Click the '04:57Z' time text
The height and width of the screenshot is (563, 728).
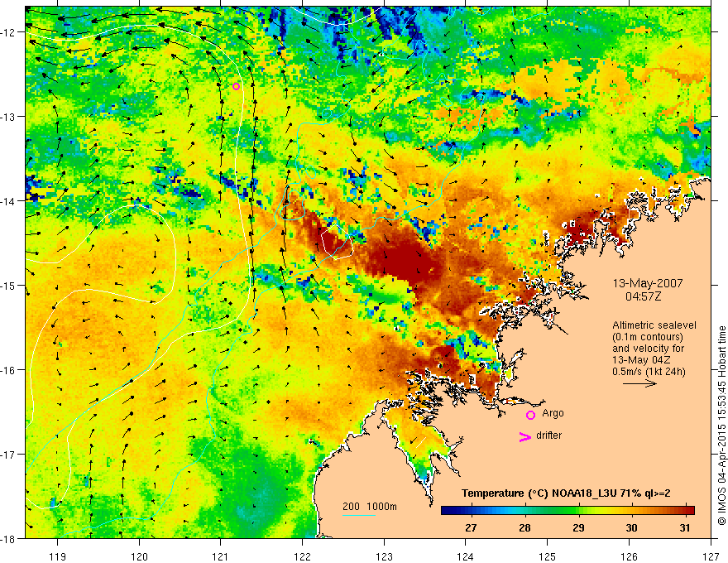tap(643, 296)
